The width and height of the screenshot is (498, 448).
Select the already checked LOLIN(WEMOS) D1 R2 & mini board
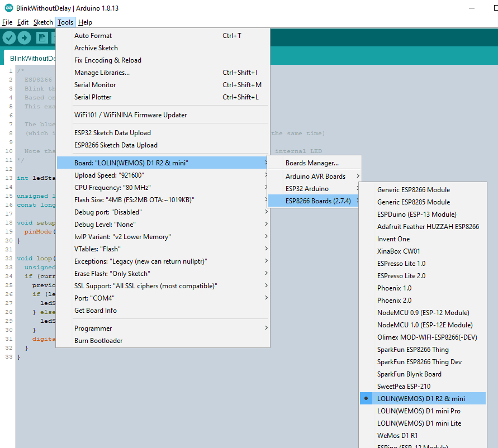421,398
